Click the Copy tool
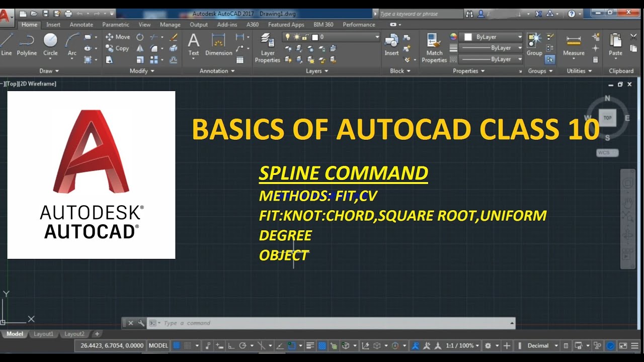Screen dimensions: 644x362 tap(117, 48)
